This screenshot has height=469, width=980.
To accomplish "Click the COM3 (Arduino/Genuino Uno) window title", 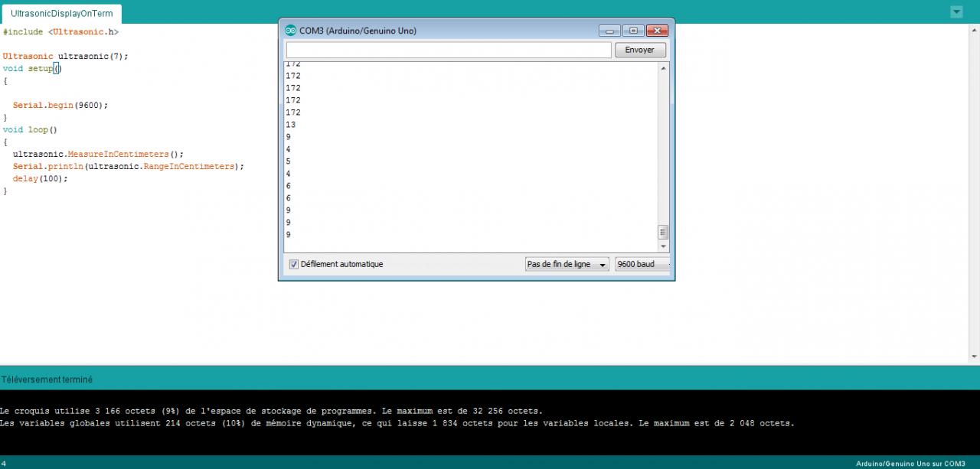I will [358, 31].
